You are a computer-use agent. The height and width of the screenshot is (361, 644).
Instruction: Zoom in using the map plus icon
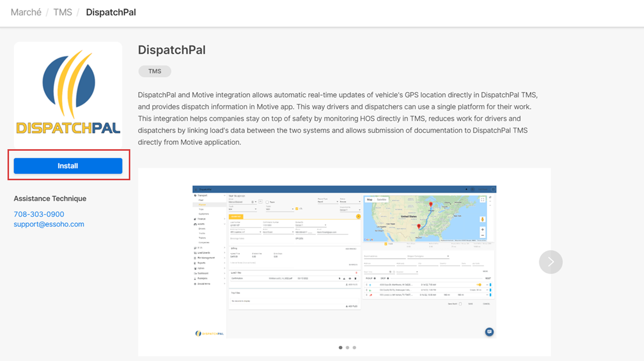pos(482,229)
